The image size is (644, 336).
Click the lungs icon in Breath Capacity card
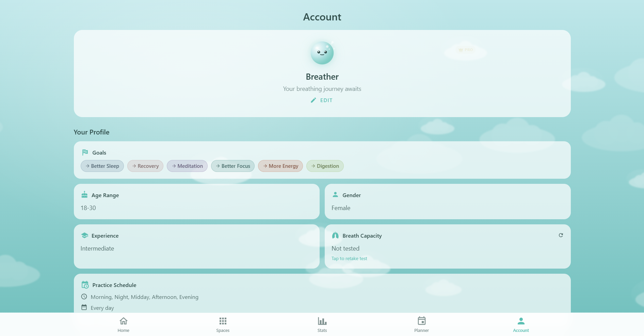(336, 235)
